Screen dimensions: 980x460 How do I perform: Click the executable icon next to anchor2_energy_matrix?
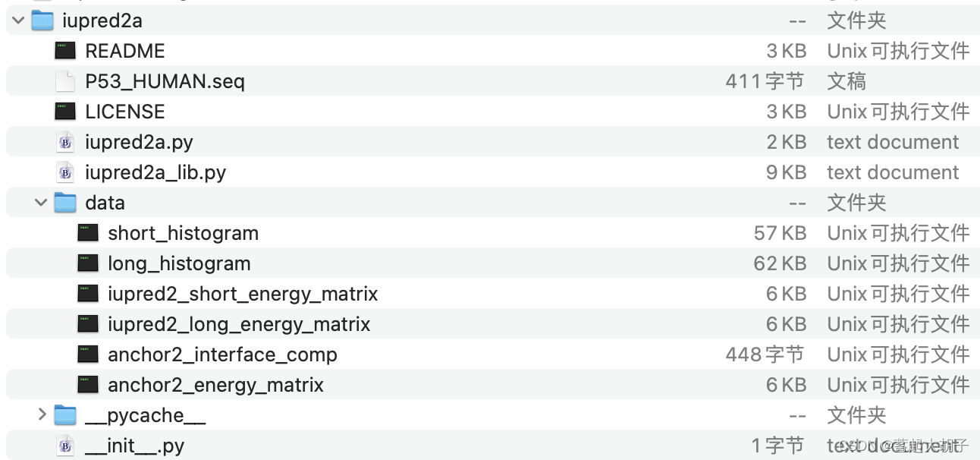coord(88,385)
